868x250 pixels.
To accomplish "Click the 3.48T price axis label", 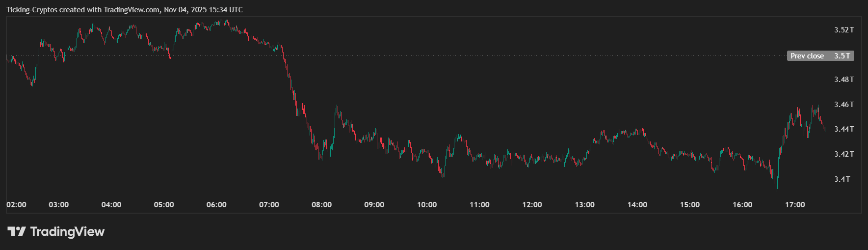I will coord(844,80).
